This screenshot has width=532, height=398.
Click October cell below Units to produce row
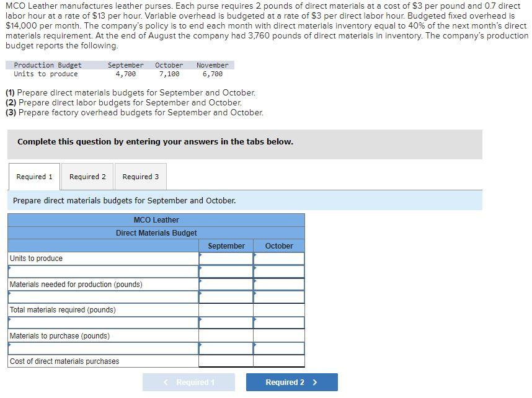[279, 272]
